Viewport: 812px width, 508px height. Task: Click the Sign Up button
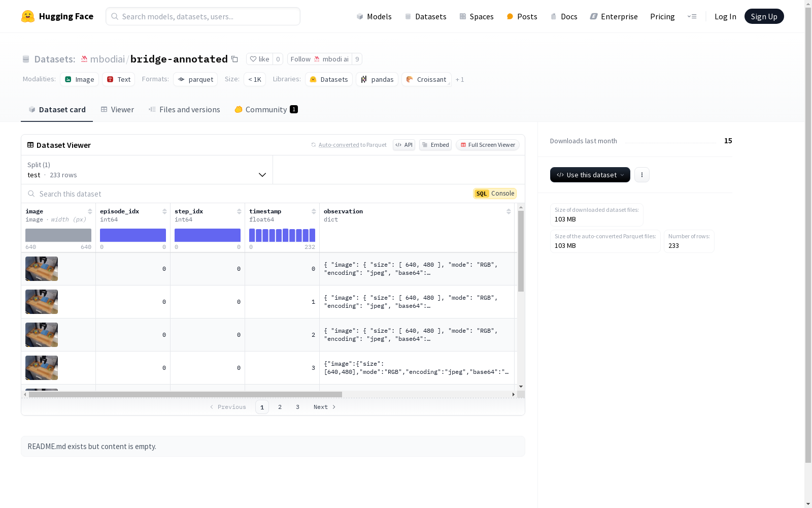pyautogui.click(x=764, y=16)
